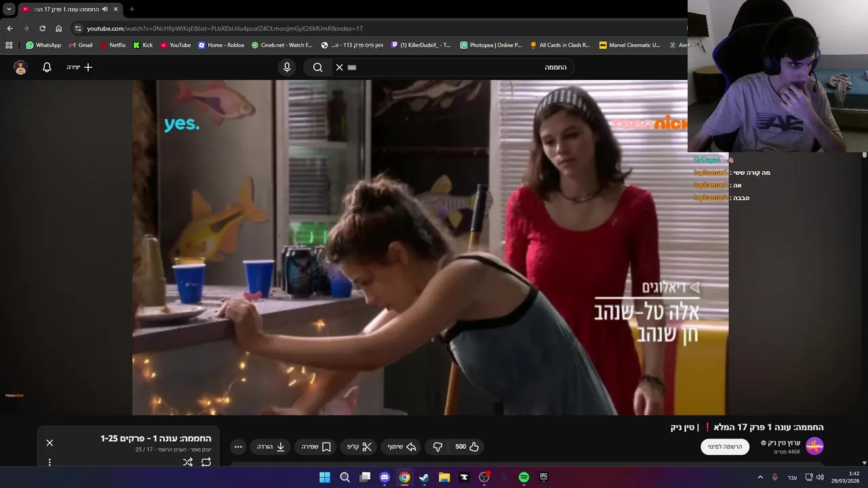Show hidden system tray icons
Viewport: 868px width, 488px height.
[x=759, y=477]
